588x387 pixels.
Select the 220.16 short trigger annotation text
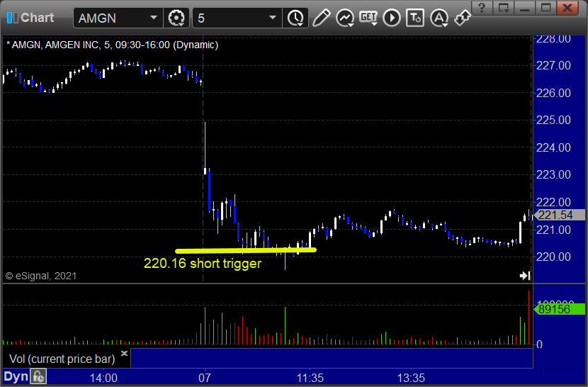pyautogui.click(x=203, y=264)
